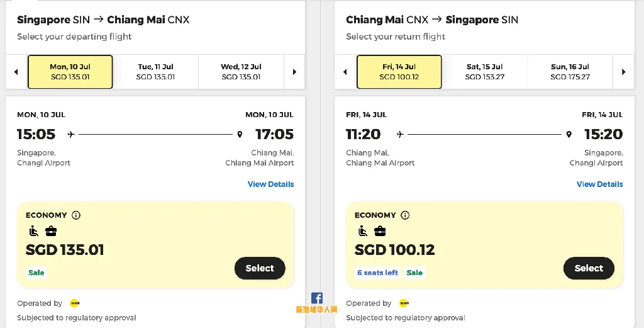The image size is (644, 328).
Task: Show earlier departing dates with left arrow
Action: [16, 72]
